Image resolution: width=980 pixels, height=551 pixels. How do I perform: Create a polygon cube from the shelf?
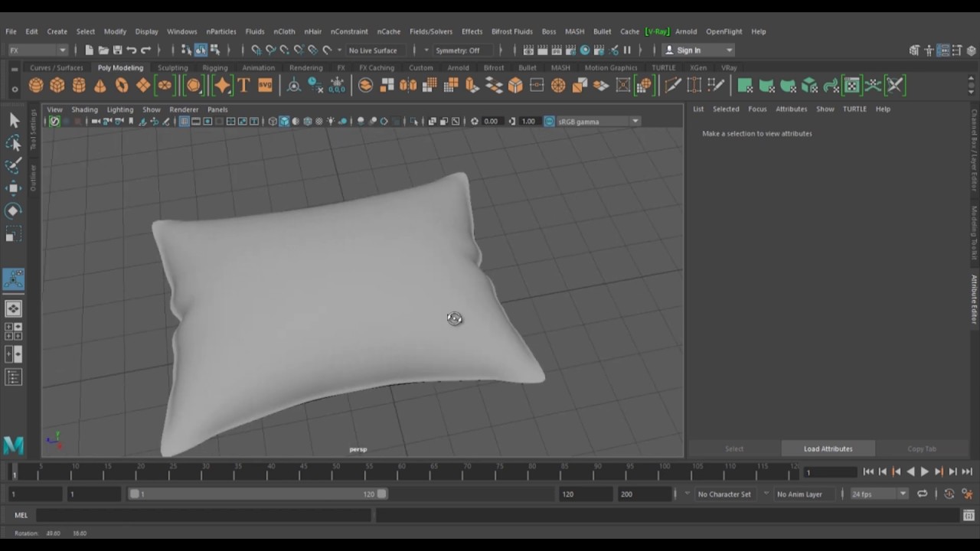(57, 85)
